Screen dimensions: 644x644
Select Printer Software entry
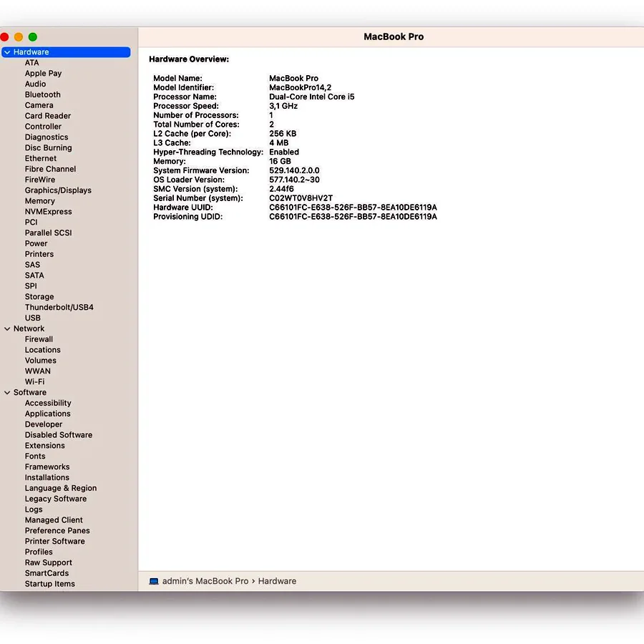click(x=55, y=542)
